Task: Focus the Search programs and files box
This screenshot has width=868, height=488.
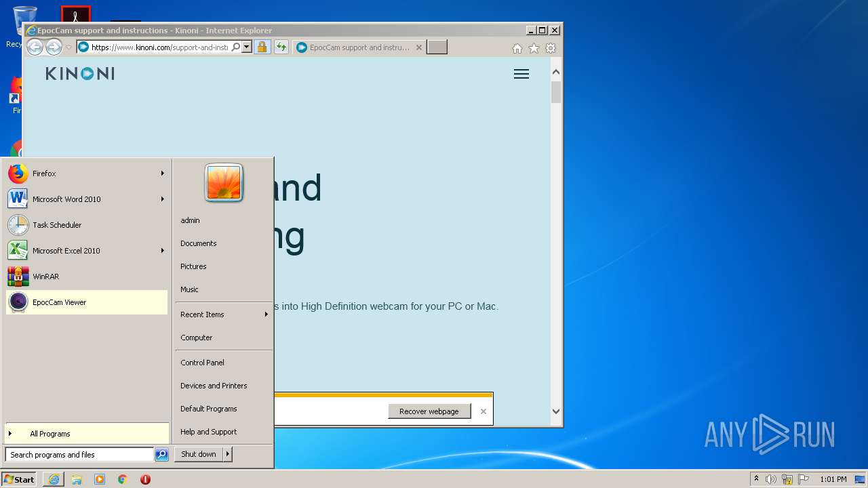Action: point(79,455)
